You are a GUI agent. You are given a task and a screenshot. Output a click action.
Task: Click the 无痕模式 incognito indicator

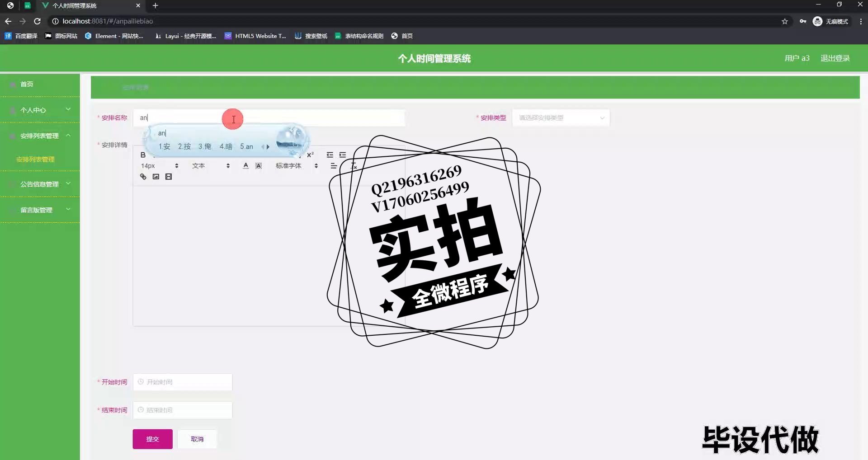(x=831, y=21)
